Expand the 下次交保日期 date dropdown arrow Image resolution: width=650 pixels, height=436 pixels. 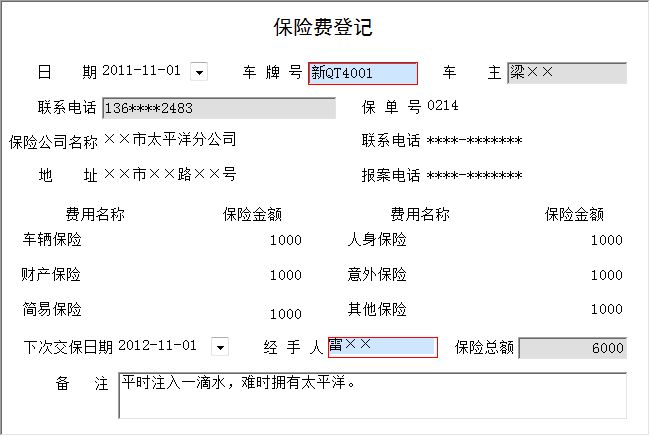point(220,347)
